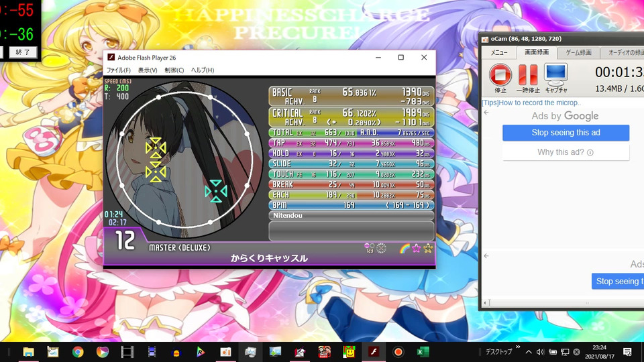Open the Flash Player taskbar icon
644x362 pixels.
click(374, 352)
